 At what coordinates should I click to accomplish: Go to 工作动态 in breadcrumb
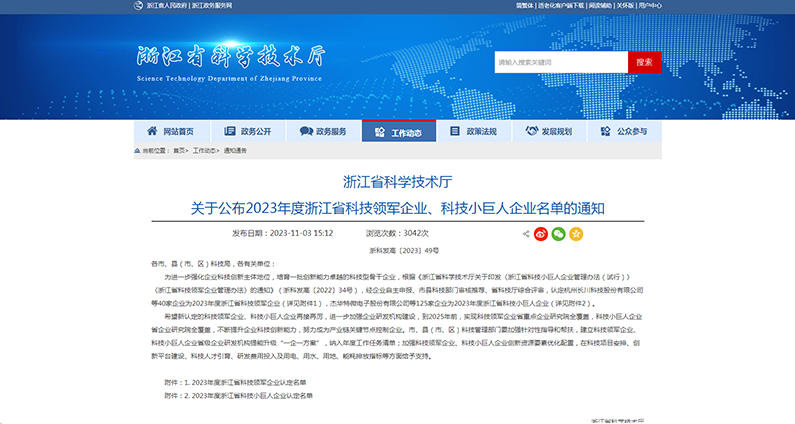[x=204, y=151]
